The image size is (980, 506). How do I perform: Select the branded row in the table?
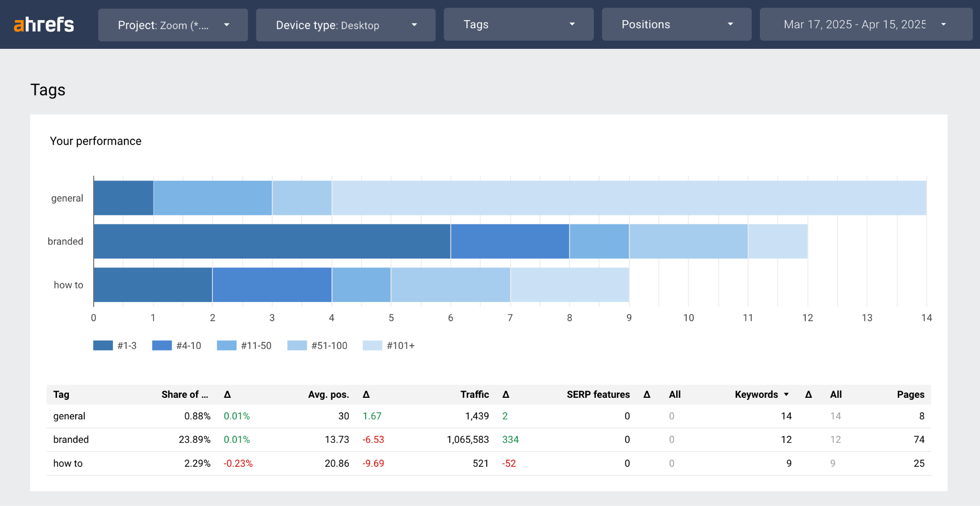pyautogui.click(x=71, y=439)
